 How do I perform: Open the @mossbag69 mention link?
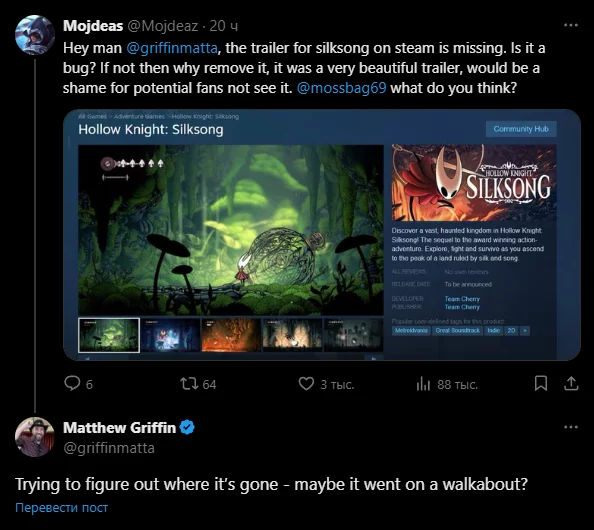point(341,88)
